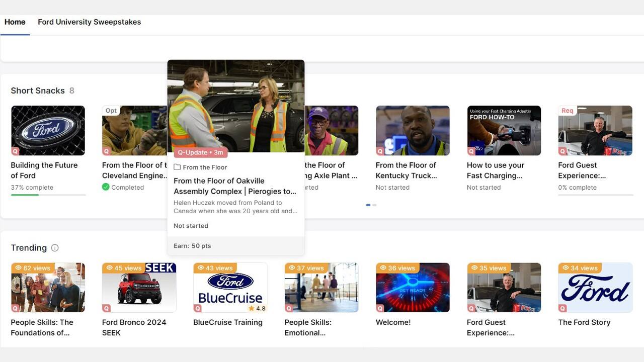Click Earn: 50 pts footer

tap(236, 246)
